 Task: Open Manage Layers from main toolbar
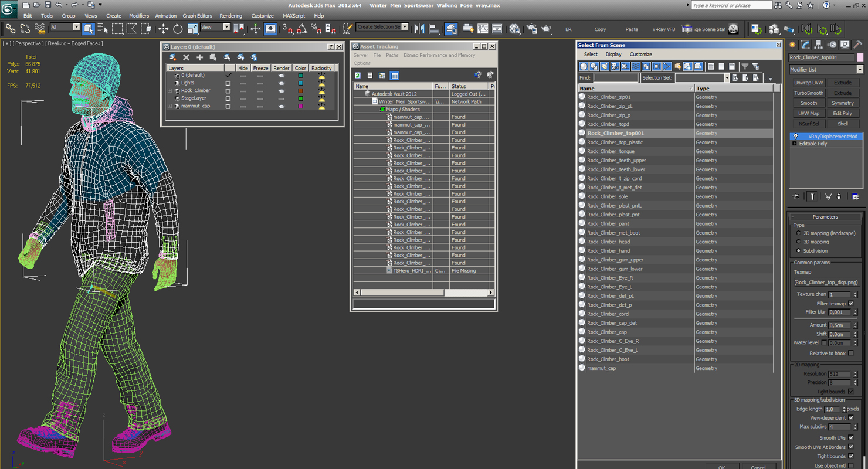pos(451,28)
